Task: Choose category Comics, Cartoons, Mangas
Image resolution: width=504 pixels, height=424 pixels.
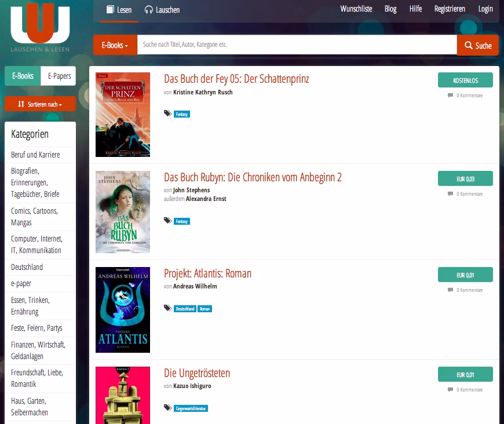Action: click(x=35, y=217)
